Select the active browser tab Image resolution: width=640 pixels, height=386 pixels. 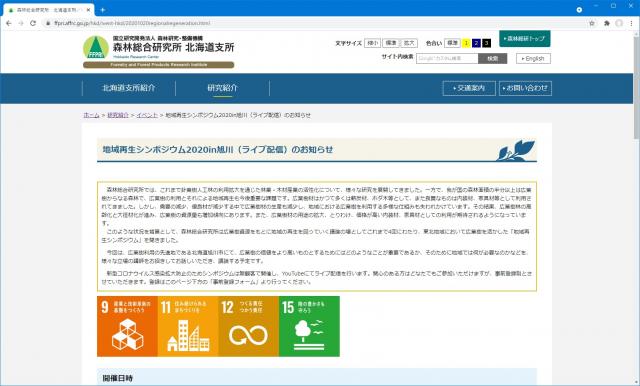point(49,10)
